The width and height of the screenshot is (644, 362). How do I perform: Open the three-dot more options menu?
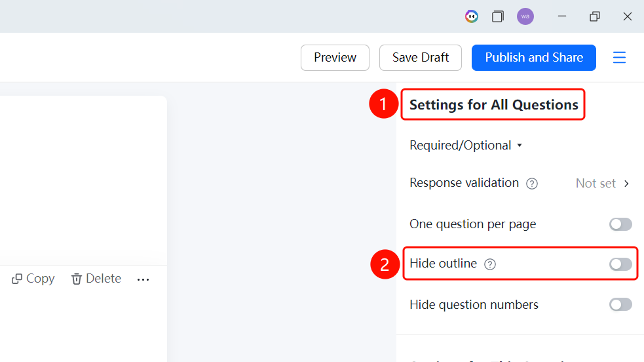(x=143, y=280)
